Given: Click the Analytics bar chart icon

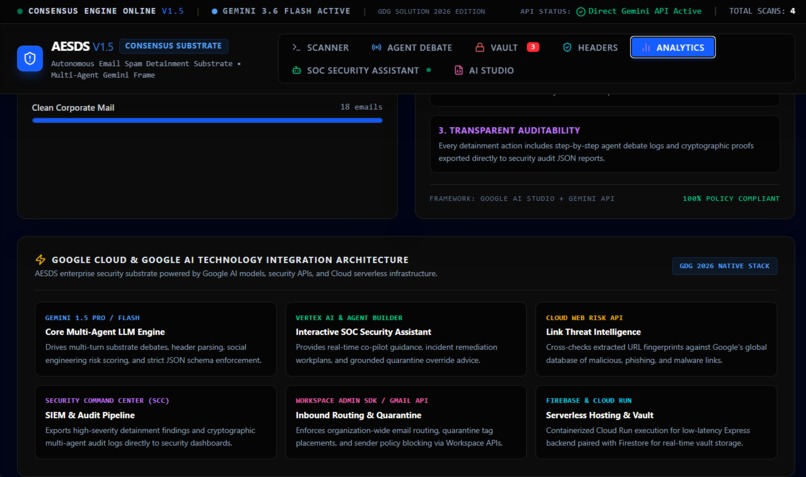Looking at the screenshot, I should coord(646,47).
